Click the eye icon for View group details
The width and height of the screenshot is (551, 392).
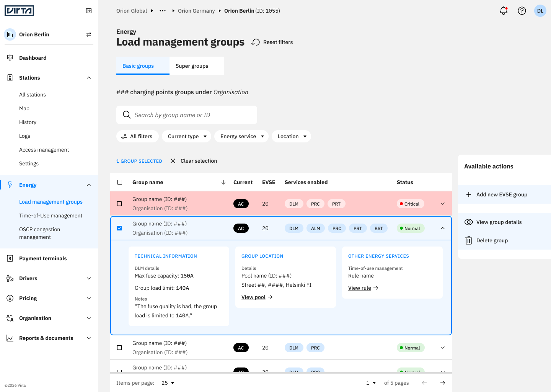[469, 222]
